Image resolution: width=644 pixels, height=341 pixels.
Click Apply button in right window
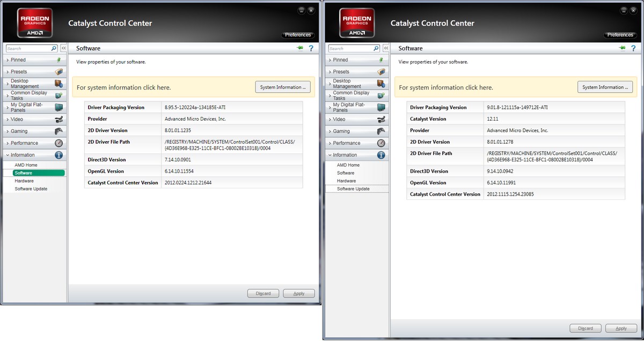(x=621, y=328)
